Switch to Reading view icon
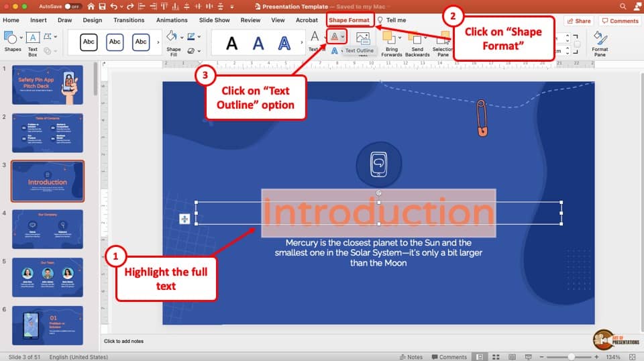The width and height of the screenshot is (644, 361). click(512, 357)
